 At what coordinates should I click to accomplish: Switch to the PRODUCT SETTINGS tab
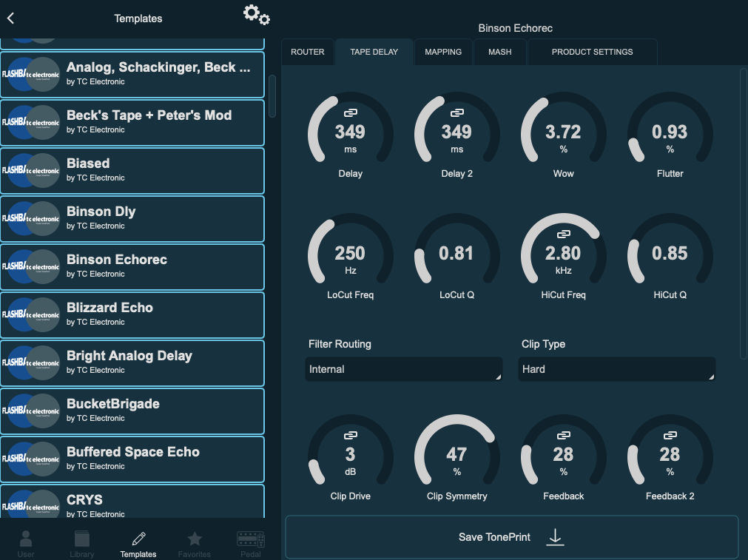tap(593, 52)
